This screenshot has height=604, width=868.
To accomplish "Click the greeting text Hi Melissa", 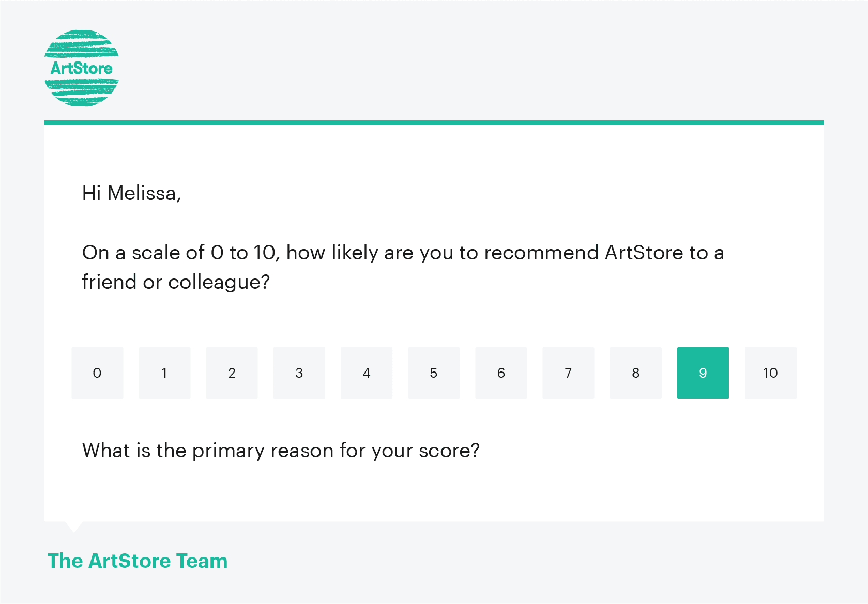I will tap(132, 193).
